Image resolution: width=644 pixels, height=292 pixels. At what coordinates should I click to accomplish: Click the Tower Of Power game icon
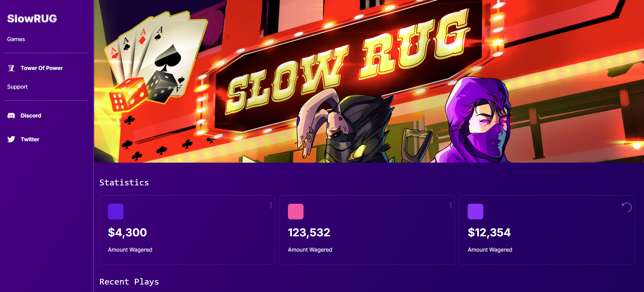pyautogui.click(x=11, y=68)
